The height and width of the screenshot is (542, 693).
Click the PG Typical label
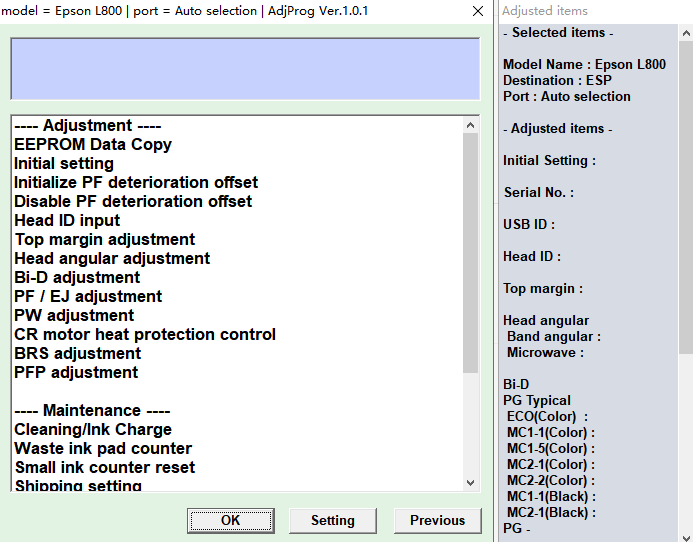click(x=537, y=401)
